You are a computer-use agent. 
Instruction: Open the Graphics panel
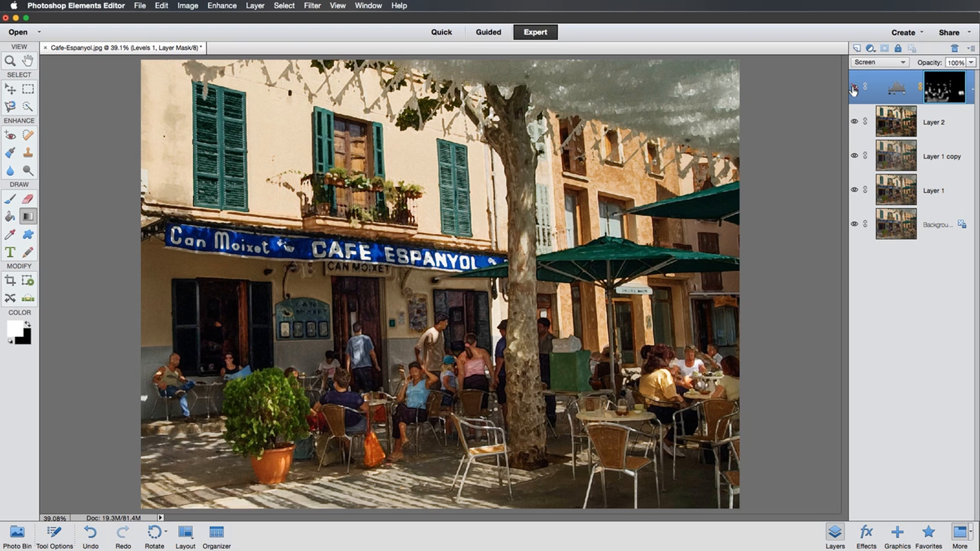tap(898, 537)
